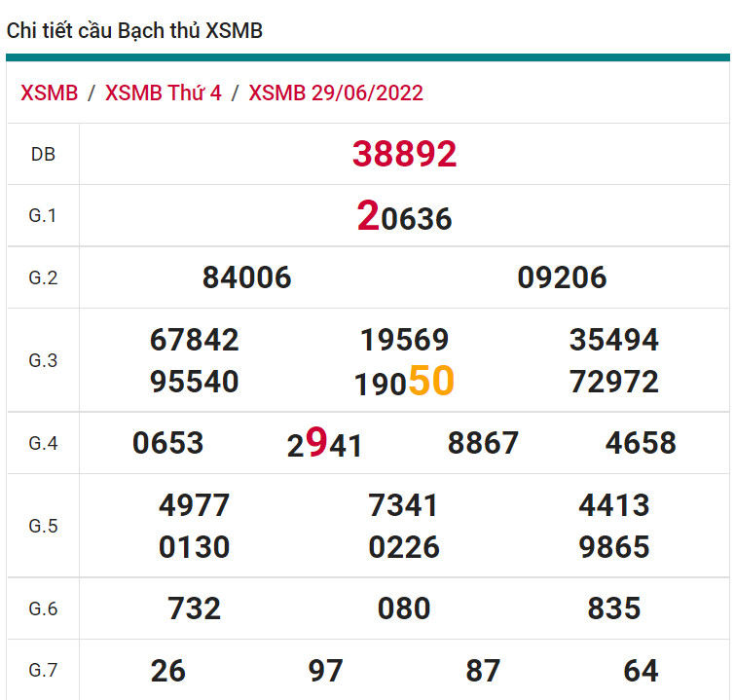The height and width of the screenshot is (700, 735).
Task: Open the XSMB 29/06/2022 link
Action: 336,92
